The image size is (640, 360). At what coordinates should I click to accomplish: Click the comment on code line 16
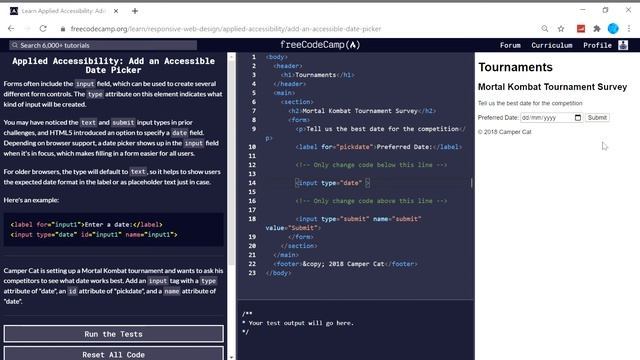(371, 201)
